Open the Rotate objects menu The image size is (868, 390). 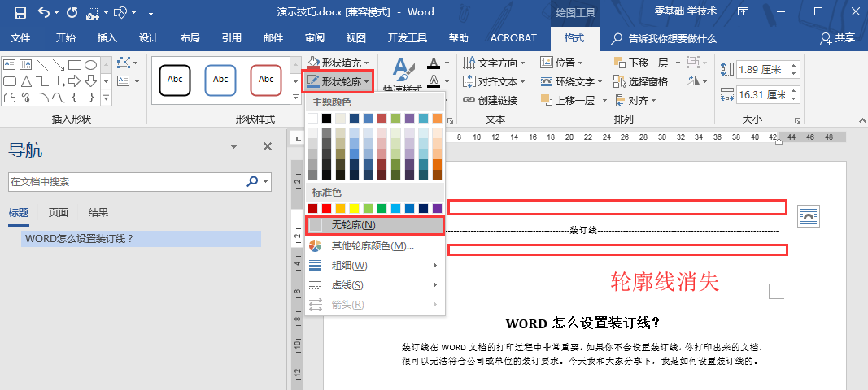pyautogui.click(x=697, y=81)
